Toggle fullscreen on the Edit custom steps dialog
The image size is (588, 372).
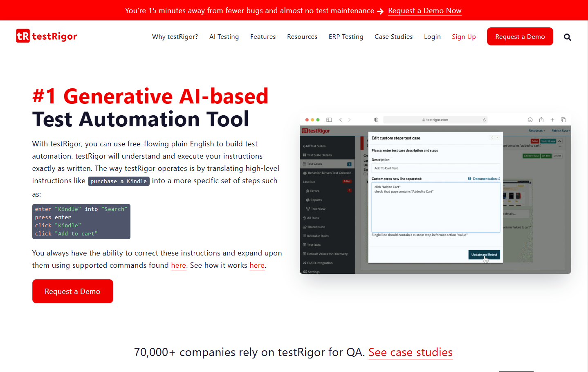pos(492,137)
